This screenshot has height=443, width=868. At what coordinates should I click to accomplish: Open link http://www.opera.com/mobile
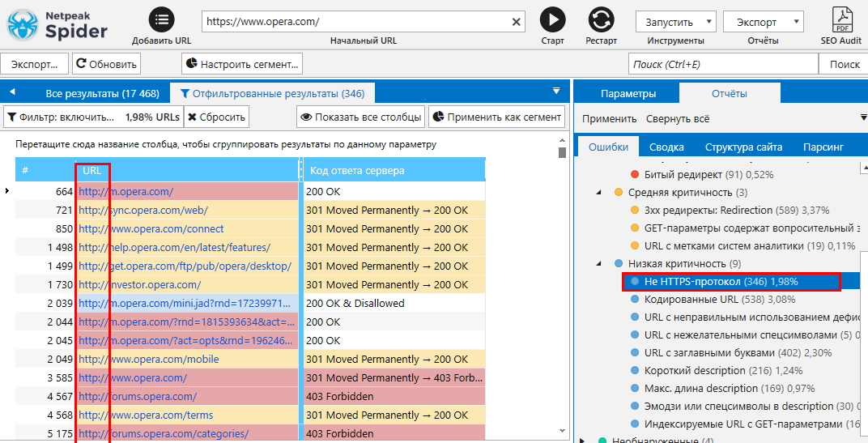click(x=149, y=360)
